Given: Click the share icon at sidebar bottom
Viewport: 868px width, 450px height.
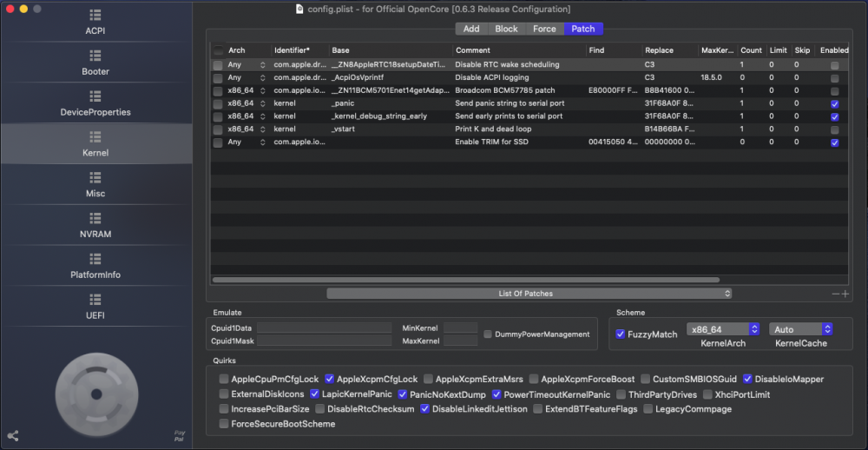Looking at the screenshot, I should click(x=13, y=435).
